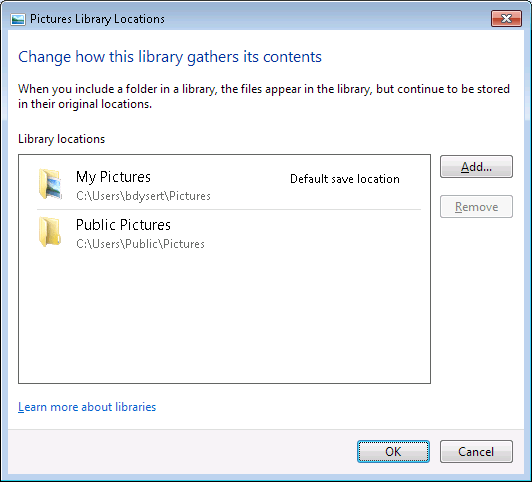The width and height of the screenshot is (532, 482).
Task: Click the Default save location label
Action: [x=345, y=179]
